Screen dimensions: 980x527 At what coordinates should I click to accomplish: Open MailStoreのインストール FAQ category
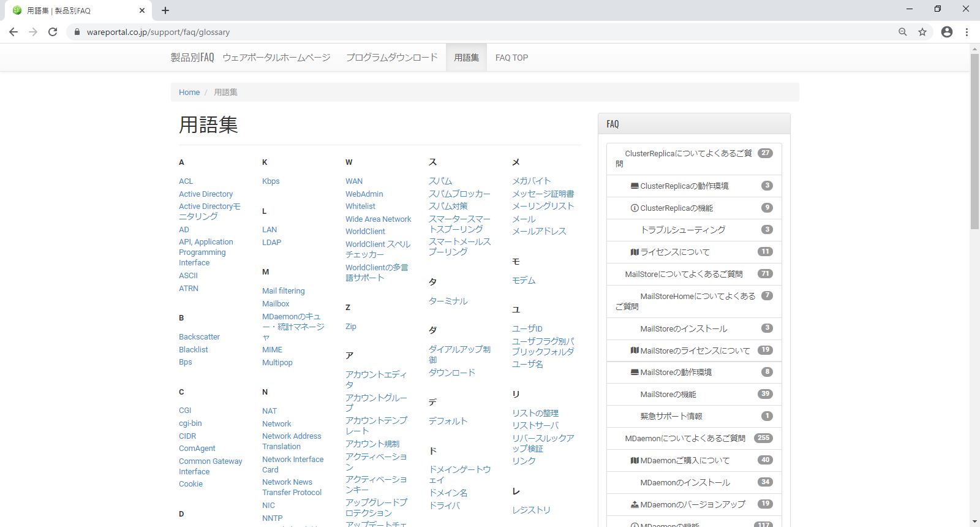(694, 328)
